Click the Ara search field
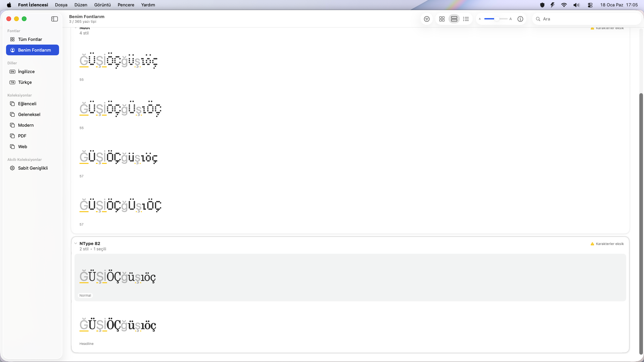The width and height of the screenshot is (644, 362). (x=587, y=19)
